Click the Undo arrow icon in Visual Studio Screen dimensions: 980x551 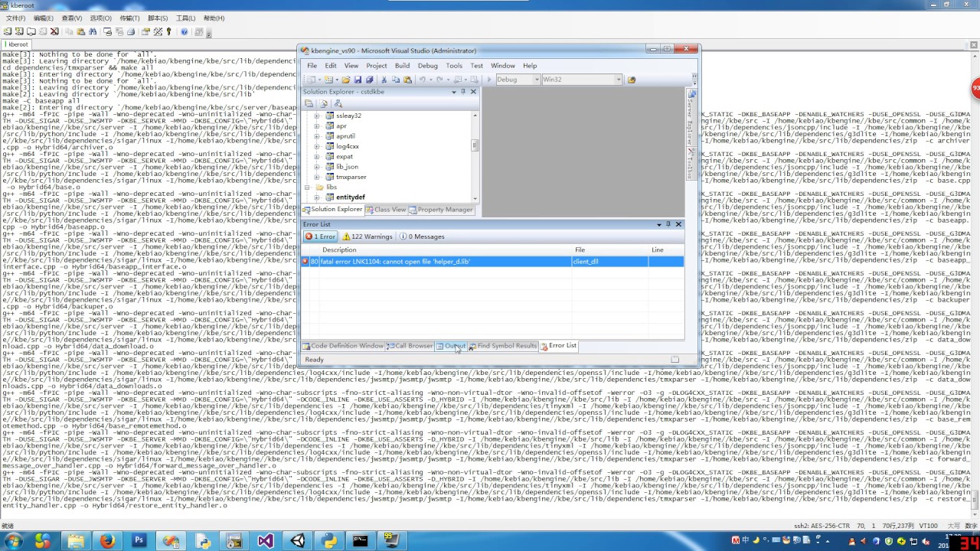(x=422, y=80)
